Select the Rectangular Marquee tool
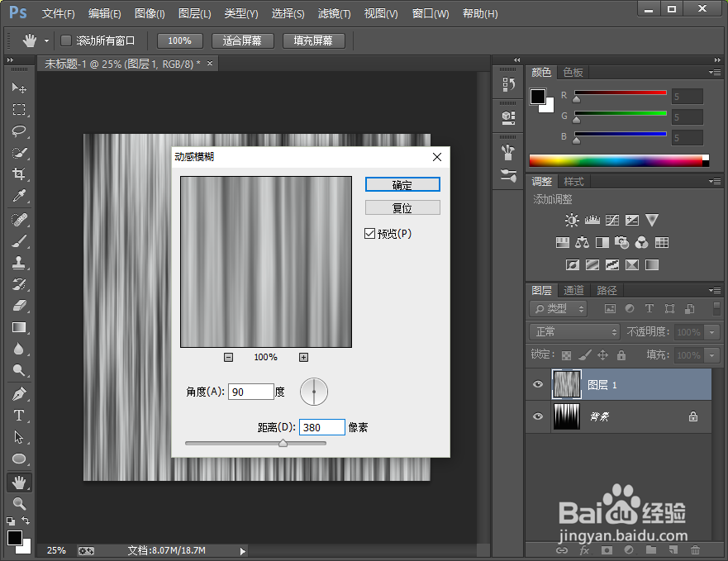Viewport: 728px width, 561px height. click(x=19, y=109)
